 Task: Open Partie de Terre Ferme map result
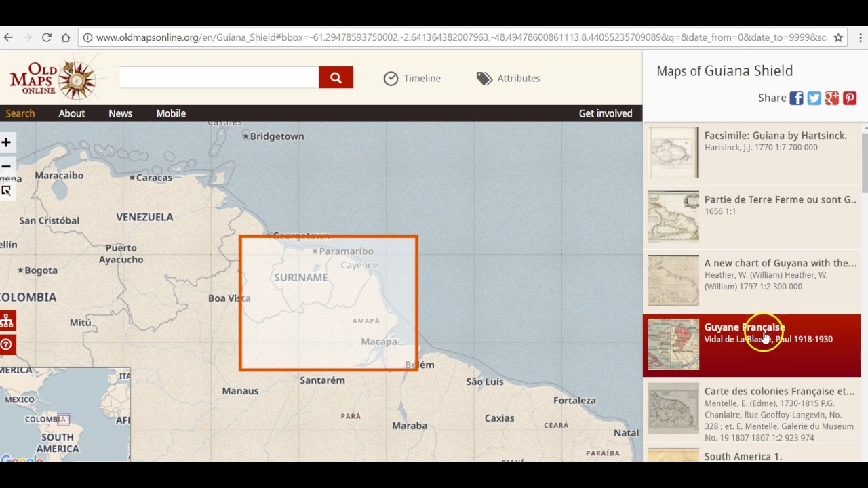point(751,217)
